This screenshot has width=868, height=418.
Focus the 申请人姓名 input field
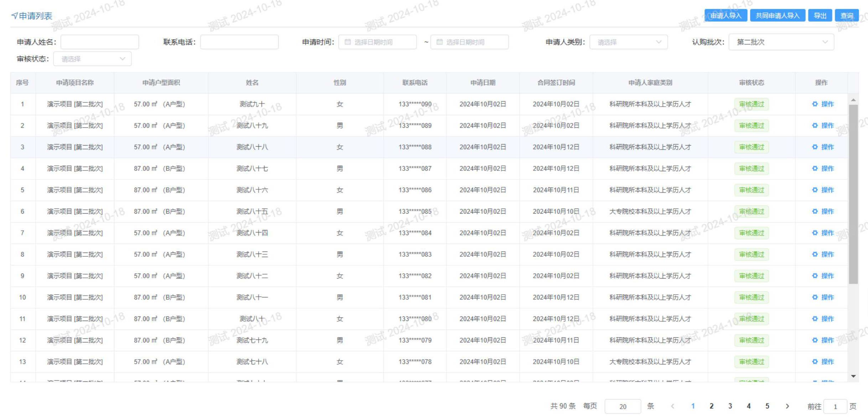(100, 42)
